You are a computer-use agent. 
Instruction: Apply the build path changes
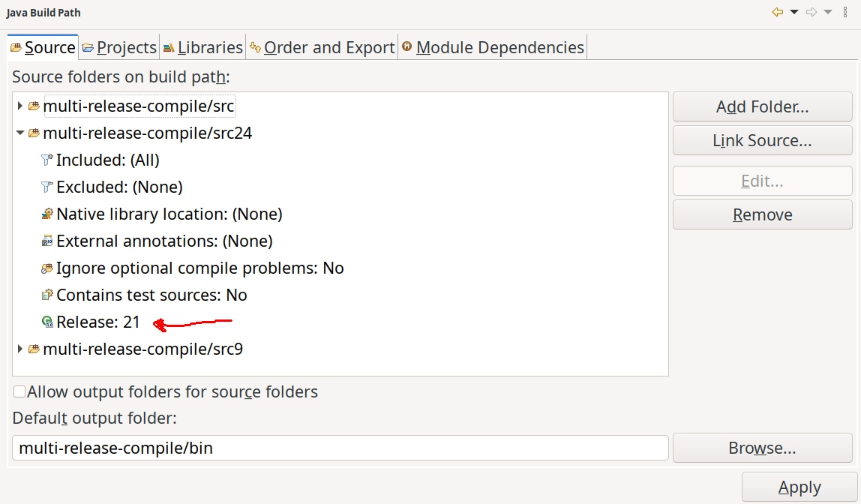coord(799,487)
